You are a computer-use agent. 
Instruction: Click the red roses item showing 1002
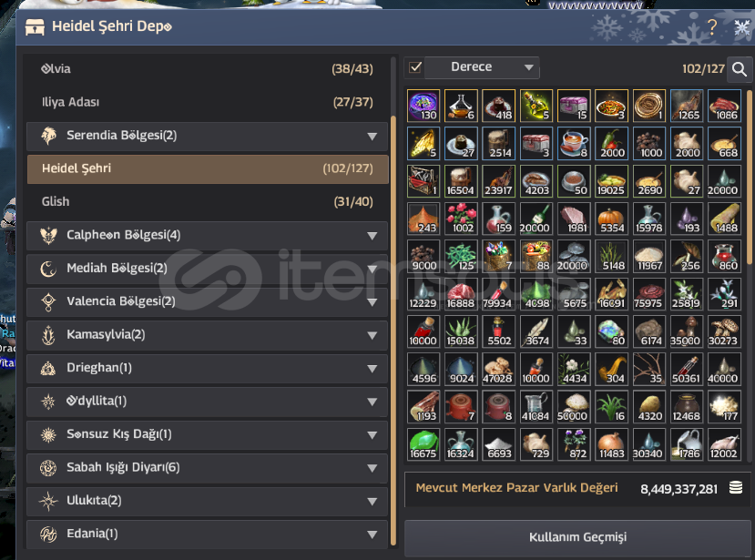click(461, 219)
